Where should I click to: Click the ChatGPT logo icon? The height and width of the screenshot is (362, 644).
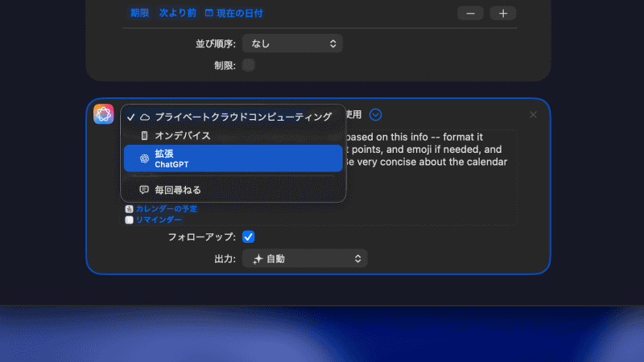[x=144, y=158]
